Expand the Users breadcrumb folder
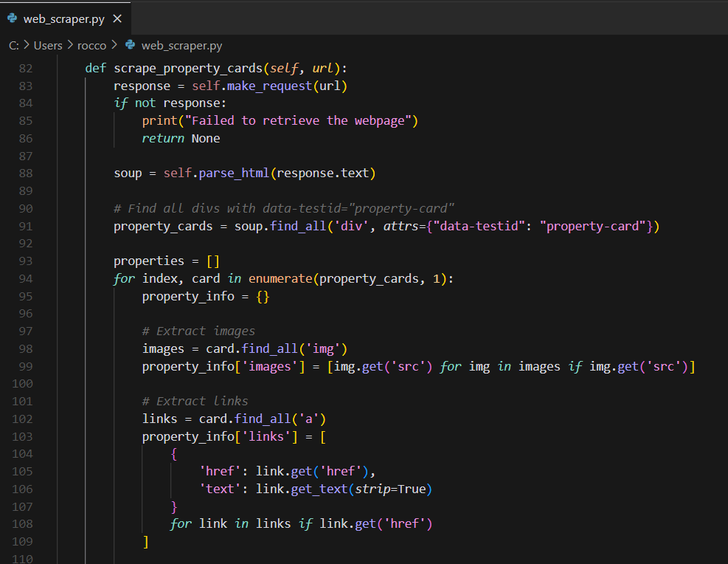This screenshot has height=564, width=728. (48, 46)
